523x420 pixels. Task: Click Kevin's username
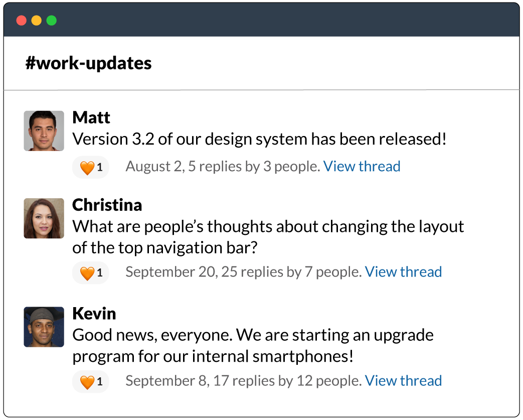94,314
